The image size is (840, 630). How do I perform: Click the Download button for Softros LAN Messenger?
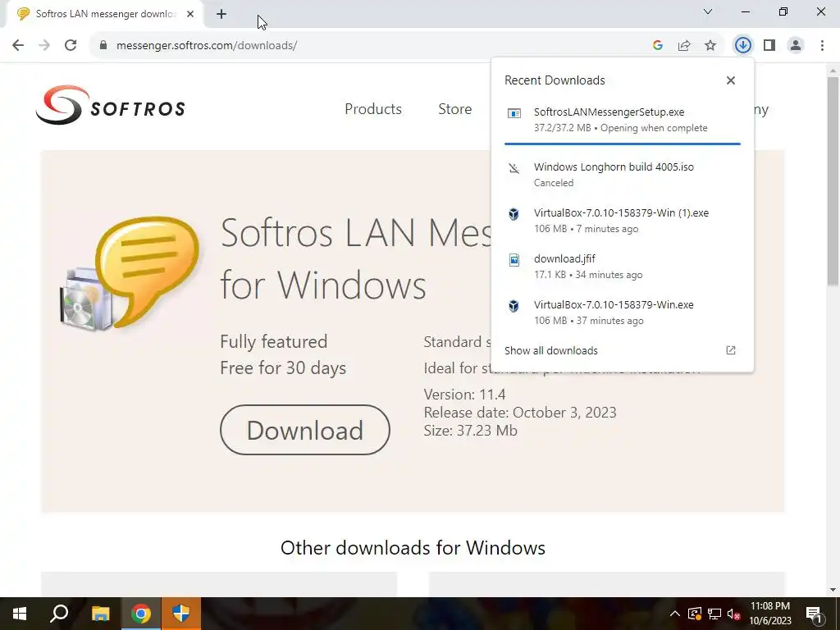click(x=305, y=430)
